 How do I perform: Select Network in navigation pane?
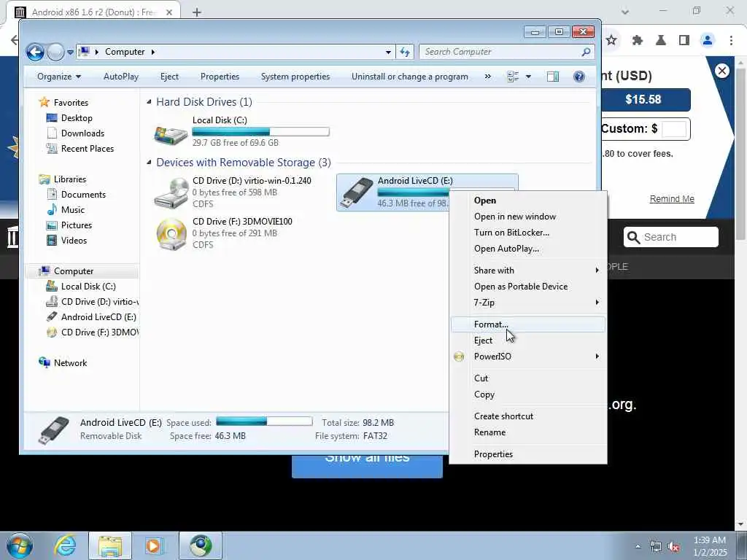tap(70, 363)
